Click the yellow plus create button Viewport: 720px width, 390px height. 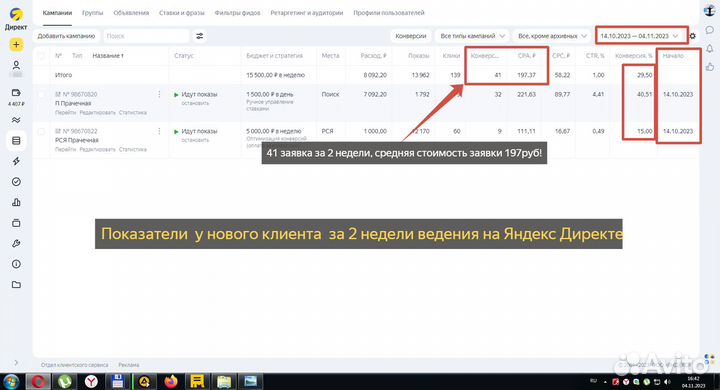tap(16, 45)
